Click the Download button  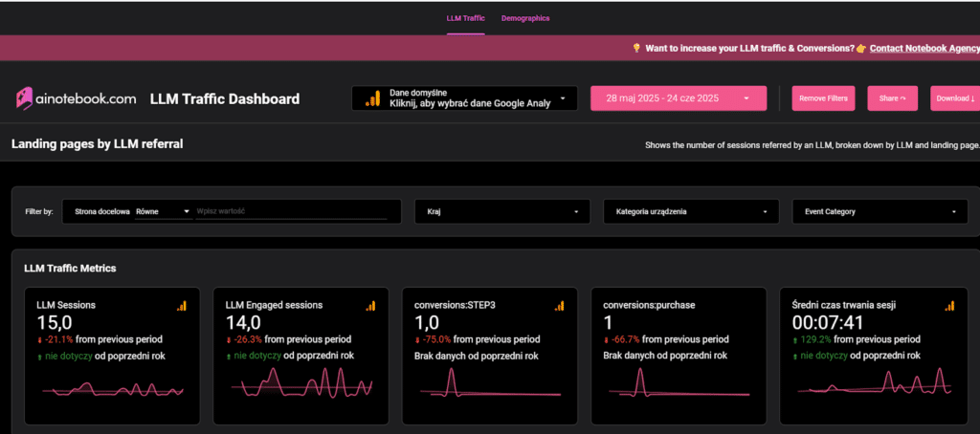tap(955, 98)
